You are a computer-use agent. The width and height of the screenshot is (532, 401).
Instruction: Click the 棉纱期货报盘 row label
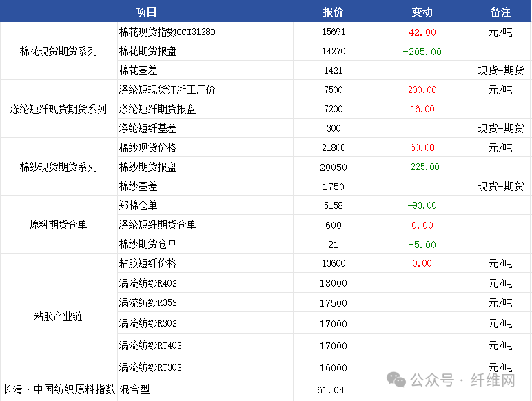[x=148, y=167]
